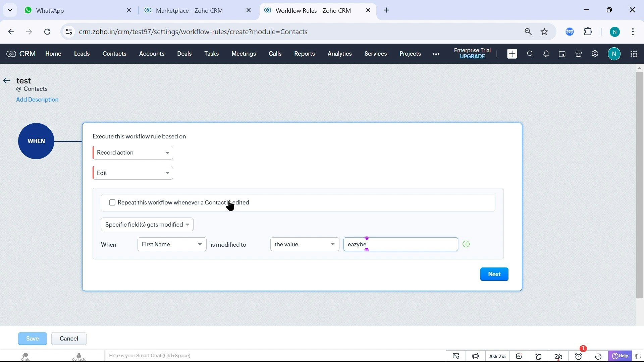Open the search icon in the CRM header
The height and width of the screenshot is (362, 644).
[x=530, y=54]
